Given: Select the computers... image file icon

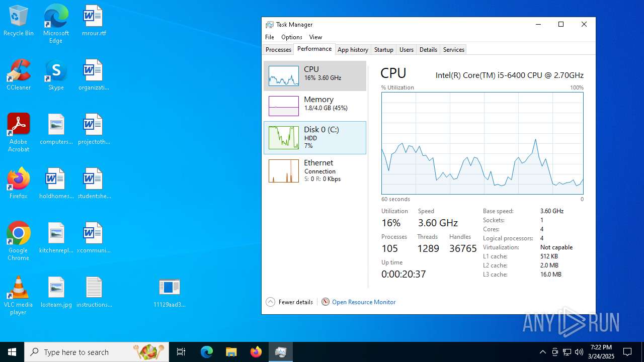Looking at the screenshot, I should pyautogui.click(x=56, y=130).
